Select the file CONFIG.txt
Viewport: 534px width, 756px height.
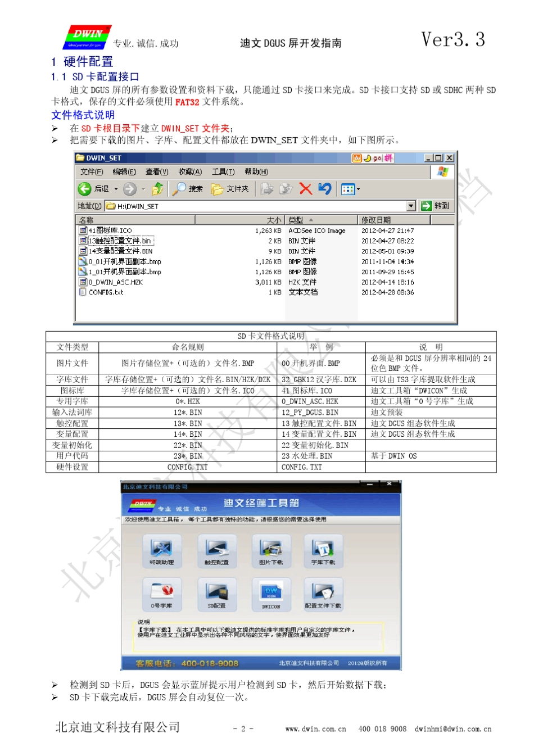click(x=101, y=292)
